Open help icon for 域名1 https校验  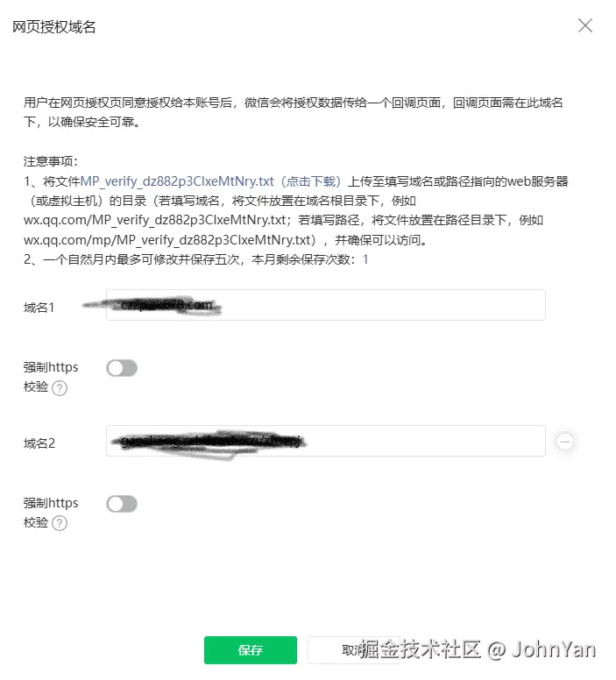tap(60, 388)
